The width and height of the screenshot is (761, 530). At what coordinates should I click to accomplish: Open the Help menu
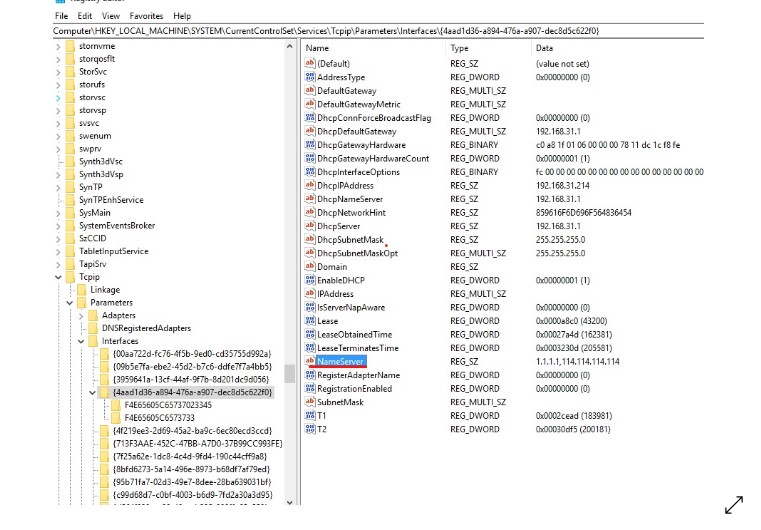182,16
